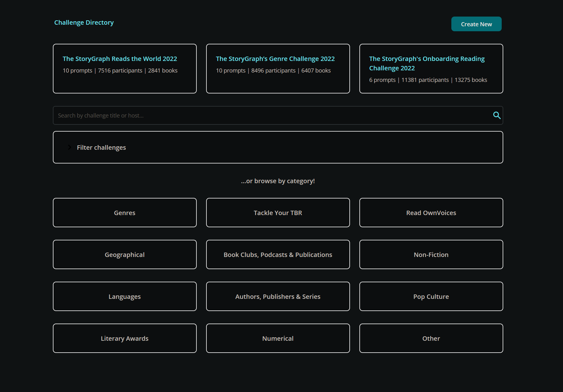563x392 pixels.
Task: Focus the challenge title search field
Action: pyautogui.click(x=272, y=115)
